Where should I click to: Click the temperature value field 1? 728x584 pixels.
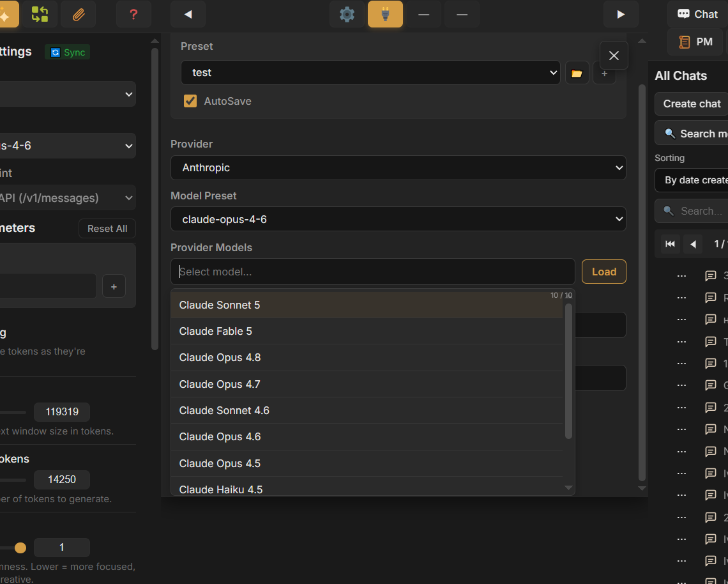(x=62, y=548)
